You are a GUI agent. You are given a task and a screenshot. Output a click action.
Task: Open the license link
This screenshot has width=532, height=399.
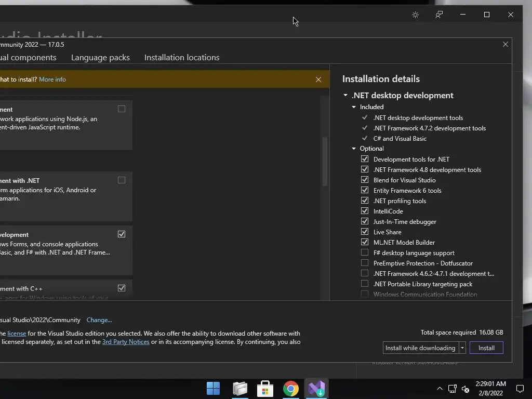17,334
